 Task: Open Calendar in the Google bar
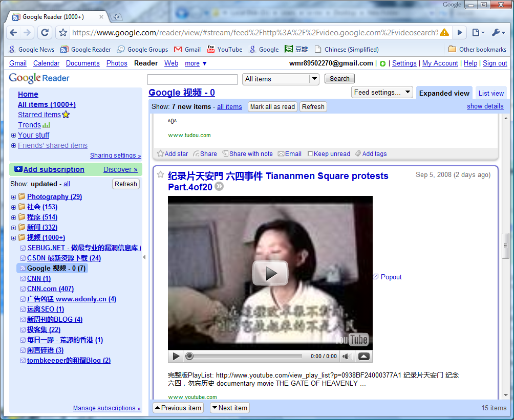click(x=46, y=63)
